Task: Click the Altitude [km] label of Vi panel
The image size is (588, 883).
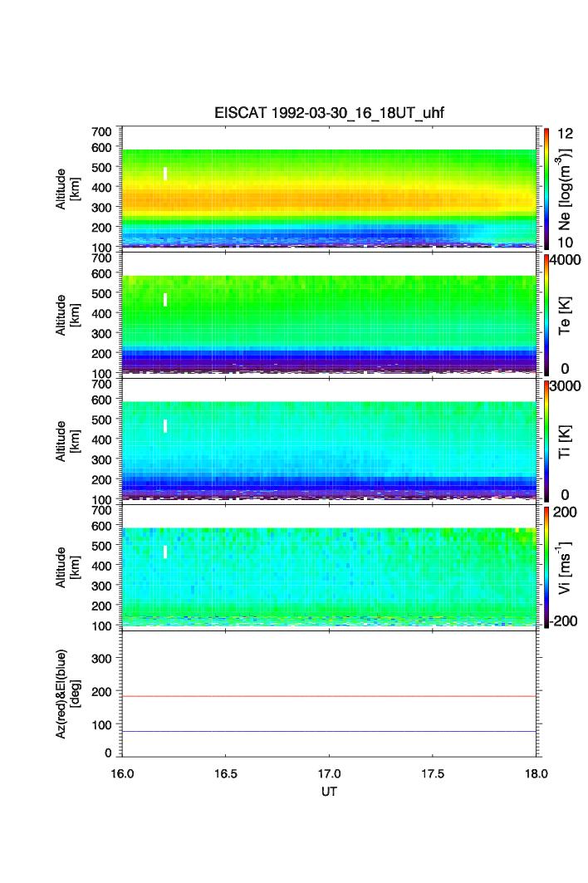Action: tap(67, 567)
